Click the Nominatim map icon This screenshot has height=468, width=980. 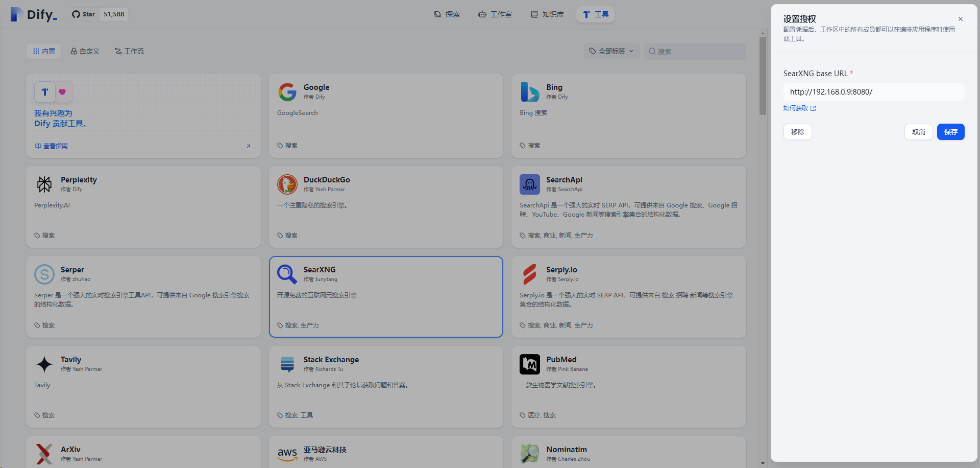tap(530, 454)
